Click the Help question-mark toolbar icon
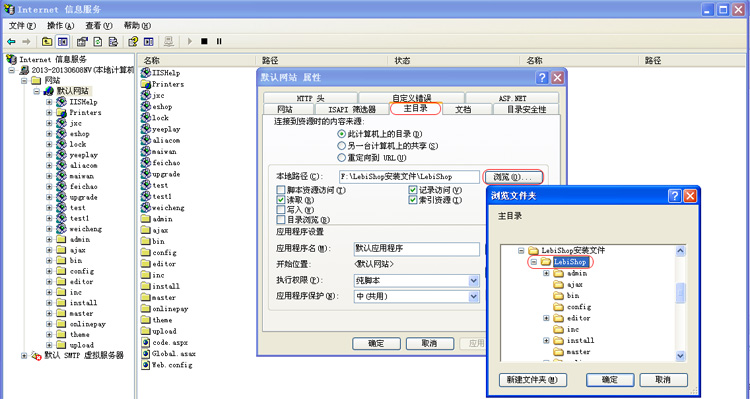The image size is (750, 399). [x=133, y=42]
